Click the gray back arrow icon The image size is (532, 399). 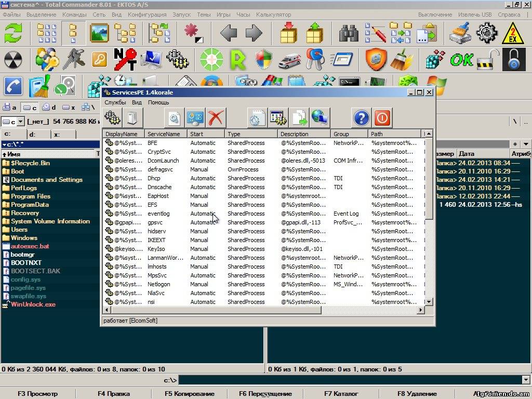click(229, 33)
